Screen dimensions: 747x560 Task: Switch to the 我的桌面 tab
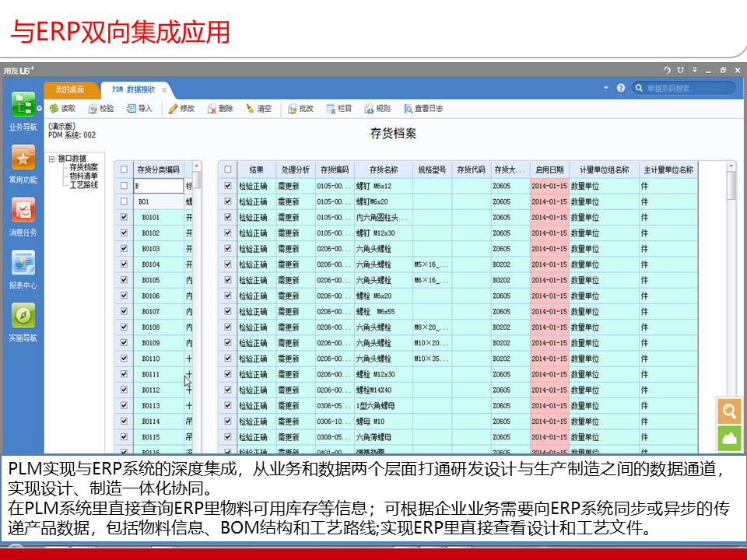click(69, 89)
